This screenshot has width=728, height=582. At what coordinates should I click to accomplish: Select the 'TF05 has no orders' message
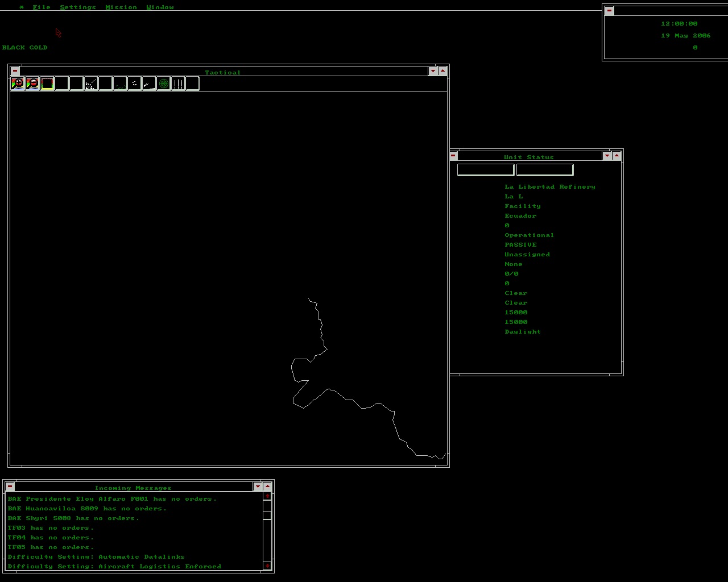tap(51, 547)
